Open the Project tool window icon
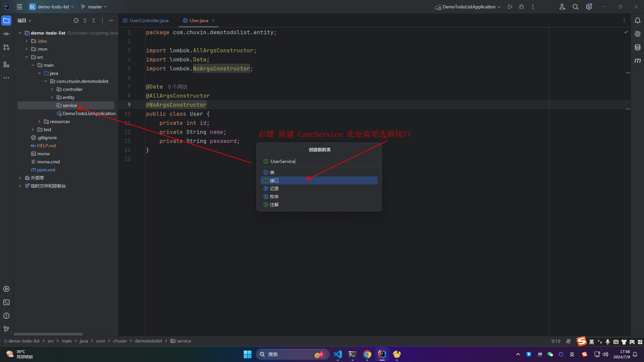This screenshot has width=644, height=362. (6, 20)
